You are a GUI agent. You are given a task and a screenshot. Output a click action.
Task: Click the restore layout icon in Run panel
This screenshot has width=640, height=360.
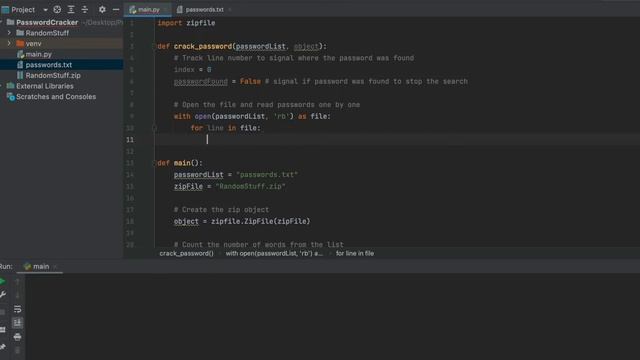(3, 329)
